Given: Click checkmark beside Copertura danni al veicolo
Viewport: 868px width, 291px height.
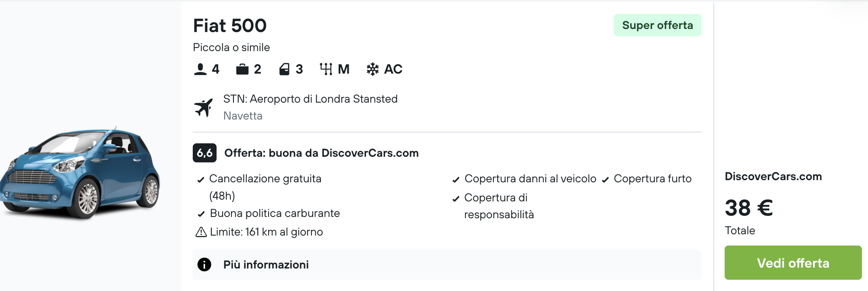Looking at the screenshot, I should pos(456,180).
